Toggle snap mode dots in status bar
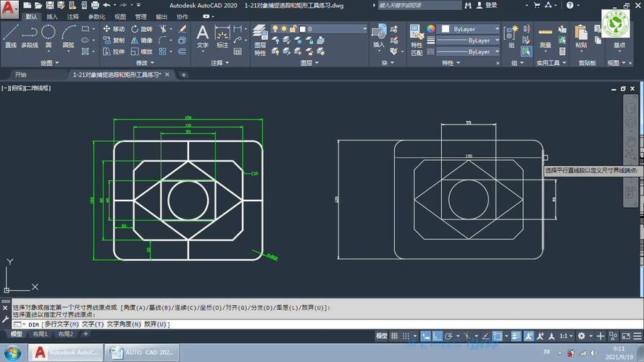This screenshot has height=362, width=644. pyautogui.click(x=406, y=336)
